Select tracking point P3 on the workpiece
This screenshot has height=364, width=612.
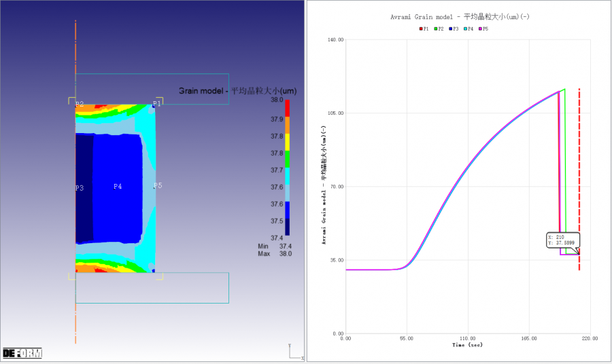click(x=80, y=187)
